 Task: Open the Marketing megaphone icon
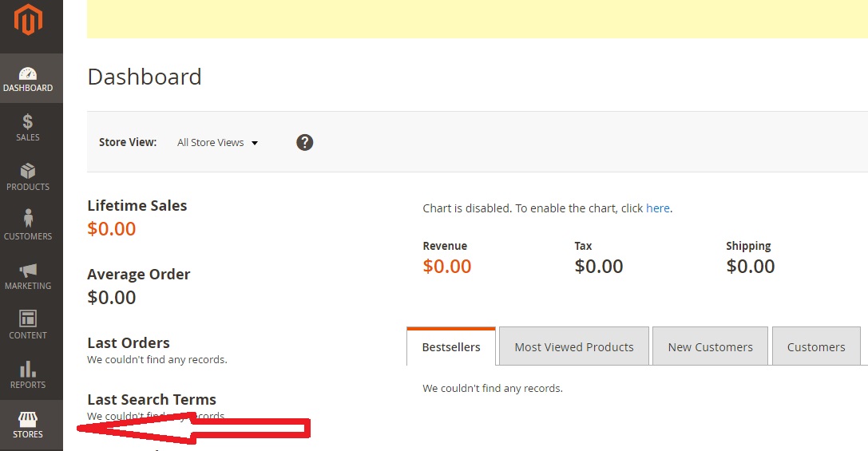pyautogui.click(x=28, y=270)
